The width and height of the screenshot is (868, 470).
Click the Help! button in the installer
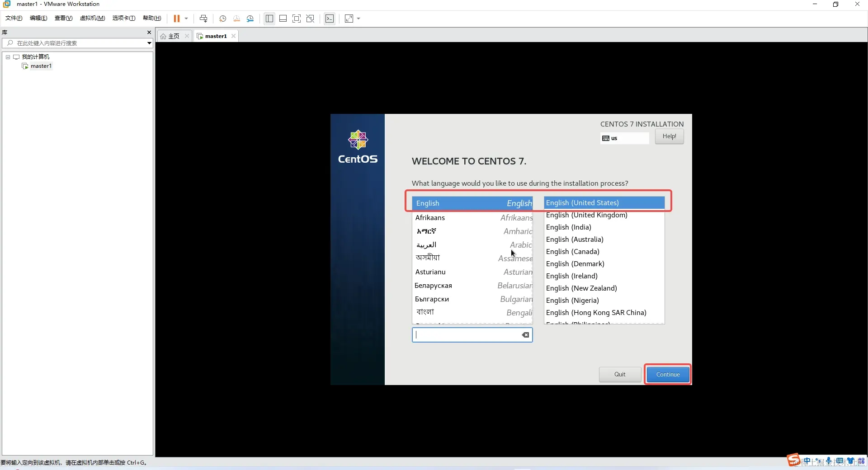[x=669, y=136]
